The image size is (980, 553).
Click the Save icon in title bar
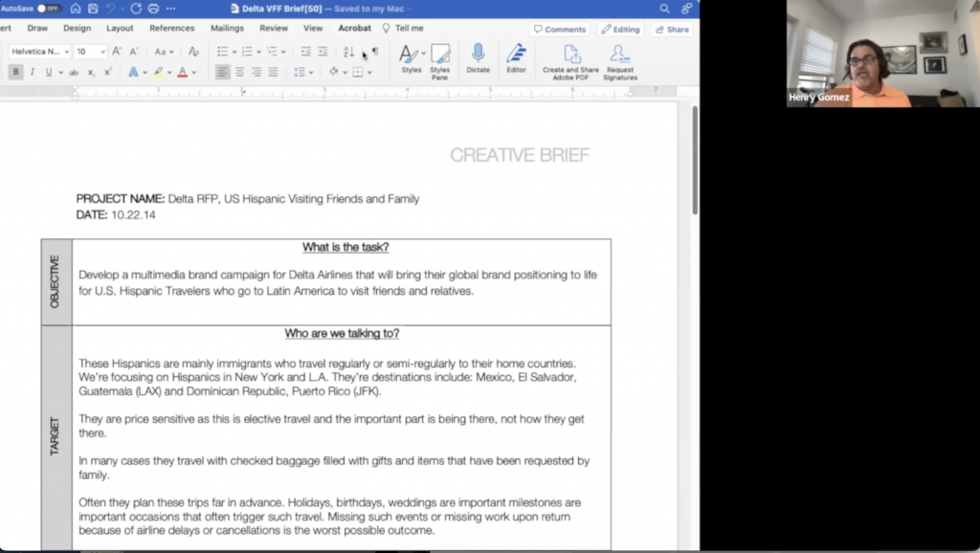coord(93,9)
